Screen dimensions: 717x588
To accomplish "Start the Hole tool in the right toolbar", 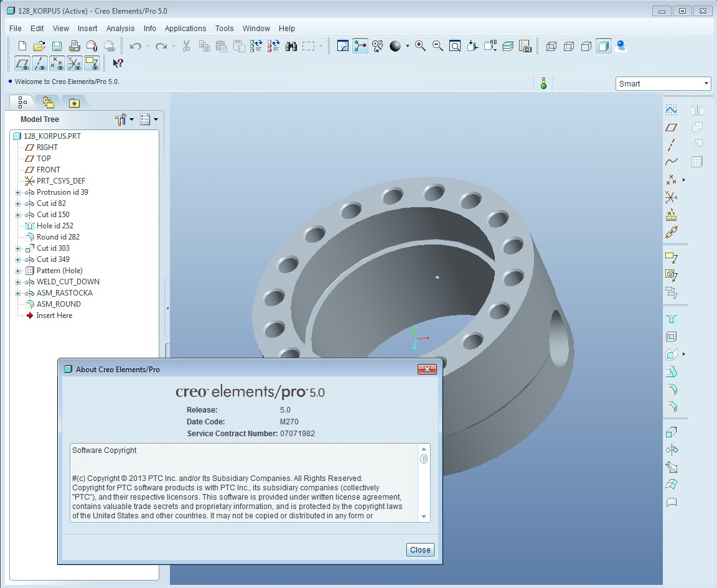I will coord(672,320).
